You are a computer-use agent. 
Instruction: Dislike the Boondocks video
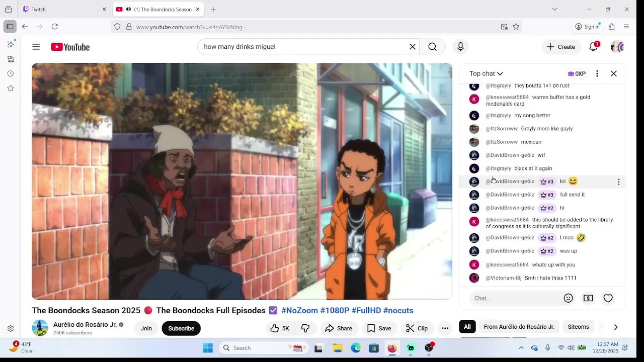[x=305, y=328]
